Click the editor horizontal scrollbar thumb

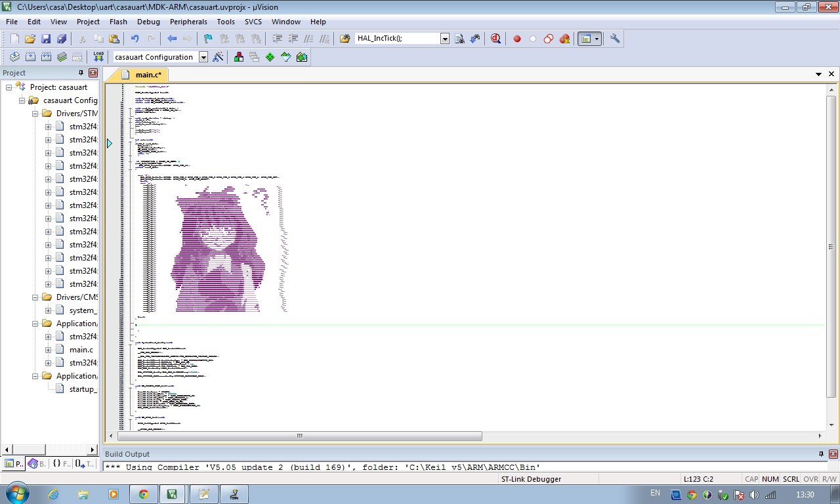coord(300,436)
